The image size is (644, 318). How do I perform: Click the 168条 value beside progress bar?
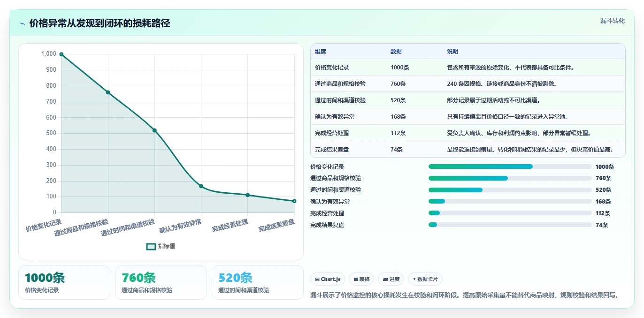pos(603,202)
